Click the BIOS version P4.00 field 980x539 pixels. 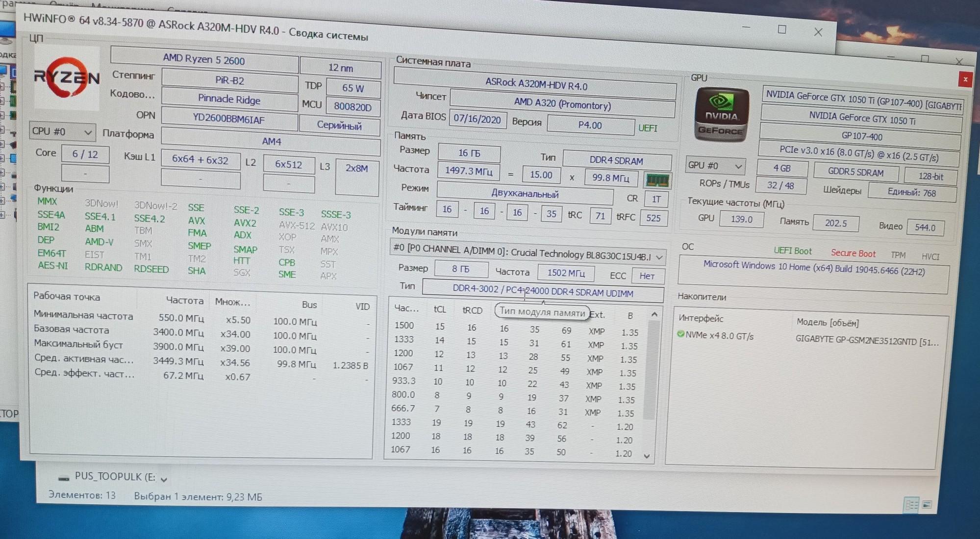click(590, 125)
